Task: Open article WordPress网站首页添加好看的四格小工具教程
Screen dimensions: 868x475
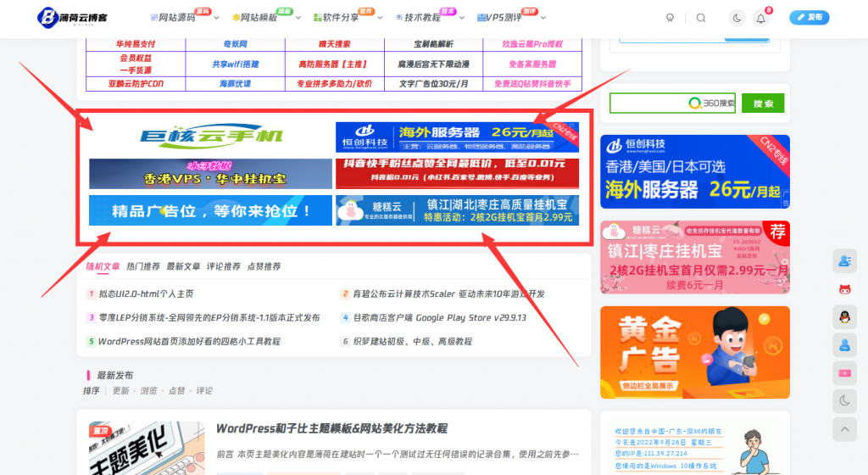Action: [189, 342]
